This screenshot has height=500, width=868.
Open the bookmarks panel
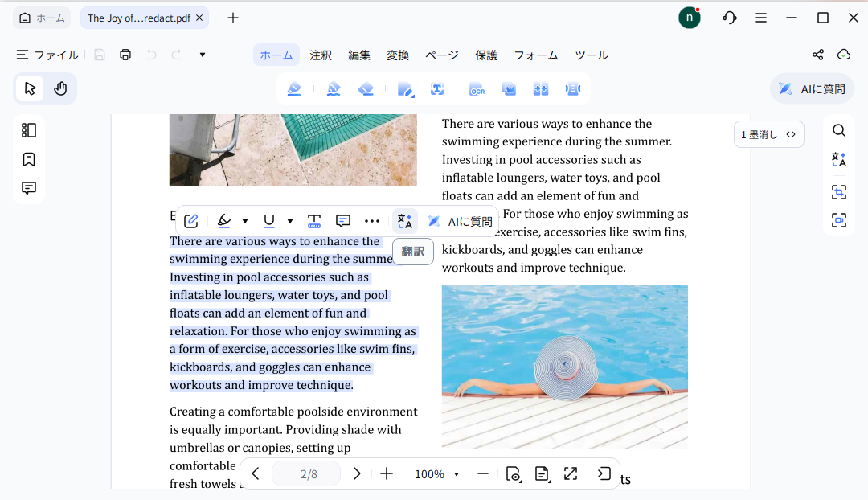(x=29, y=159)
